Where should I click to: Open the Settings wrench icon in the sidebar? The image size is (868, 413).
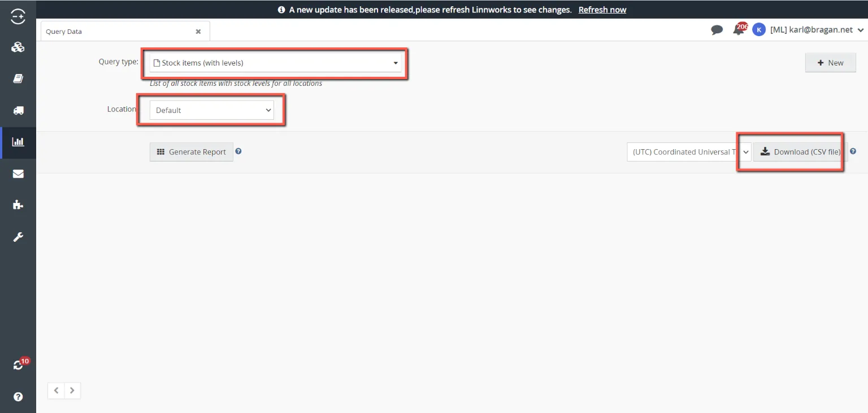point(18,237)
